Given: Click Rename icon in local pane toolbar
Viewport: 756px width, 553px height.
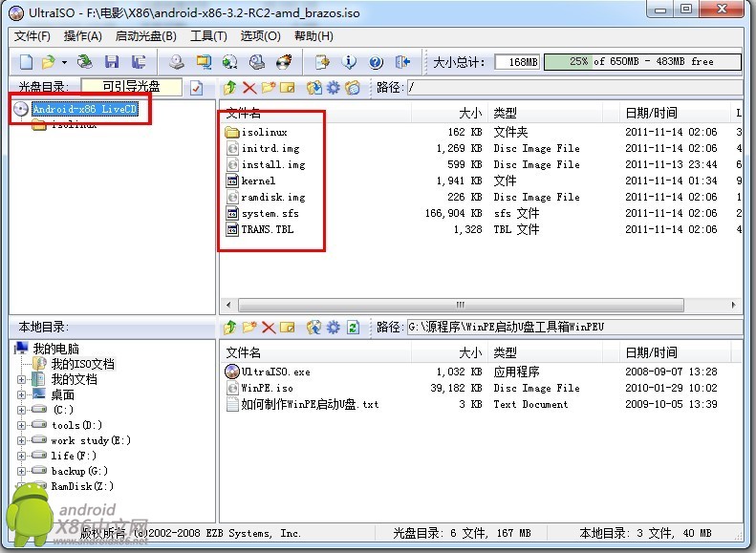Looking at the screenshot, I should click(x=288, y=328).
